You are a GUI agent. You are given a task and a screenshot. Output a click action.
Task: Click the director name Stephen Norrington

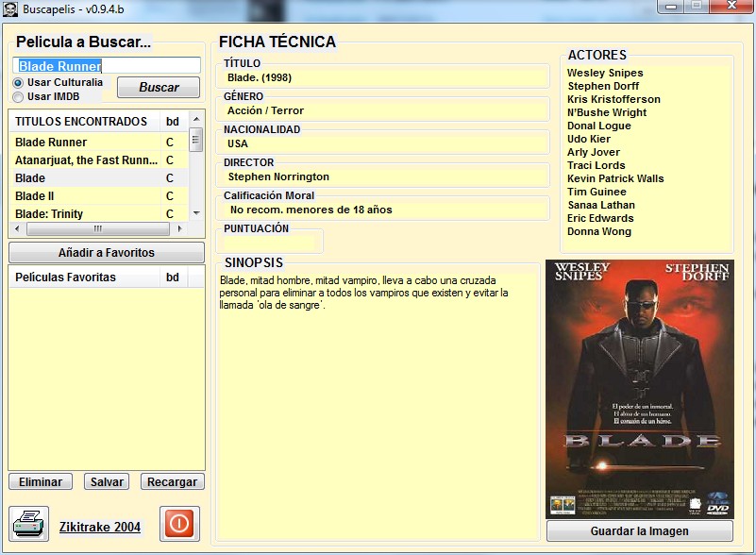(x=278, y=177)
